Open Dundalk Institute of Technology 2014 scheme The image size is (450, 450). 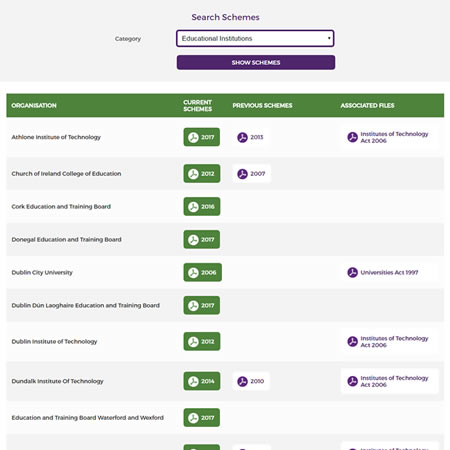coord(202,381)
